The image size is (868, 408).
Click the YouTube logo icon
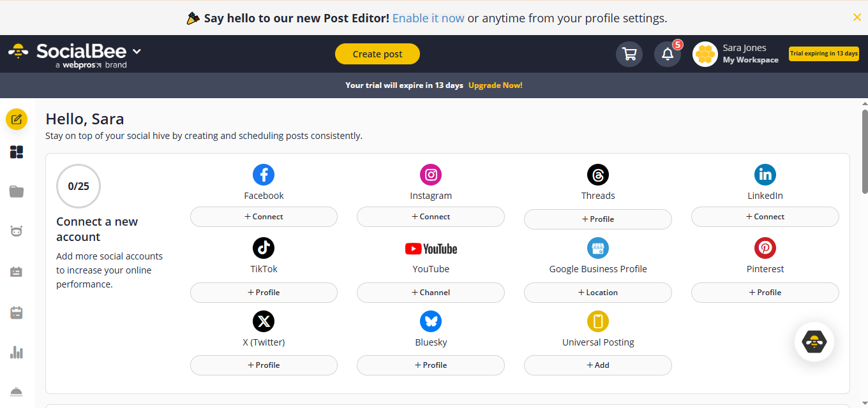click(431, 249)
